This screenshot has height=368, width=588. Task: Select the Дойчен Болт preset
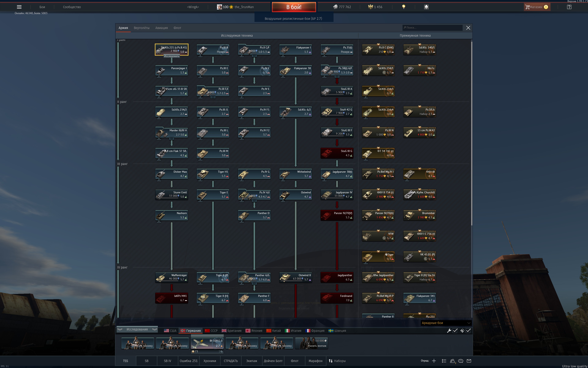pos(273,361)
